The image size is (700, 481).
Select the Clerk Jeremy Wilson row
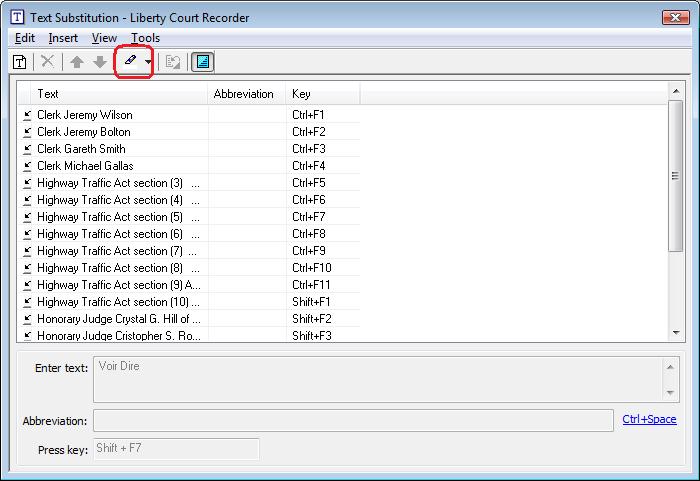tap(189, 115)
